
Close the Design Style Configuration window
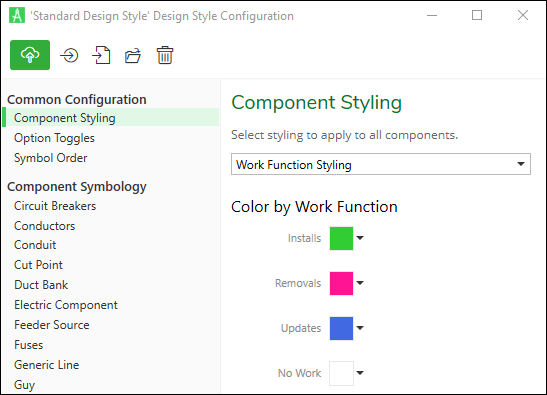(x=523, y=15)
